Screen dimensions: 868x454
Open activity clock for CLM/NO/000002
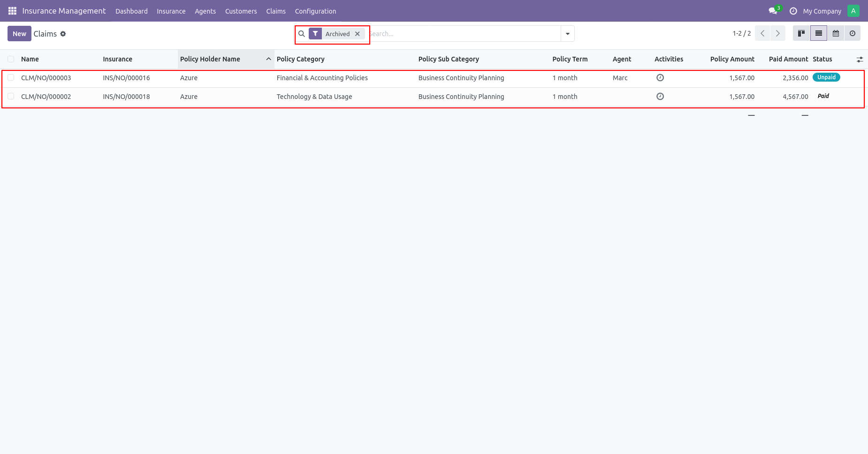[660, 97]
